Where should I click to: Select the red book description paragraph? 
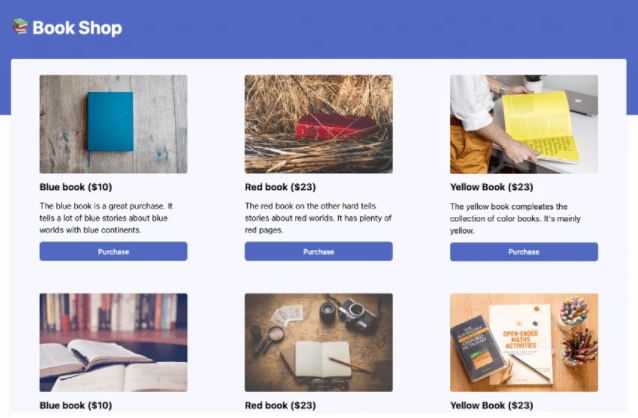coord(317,218)
